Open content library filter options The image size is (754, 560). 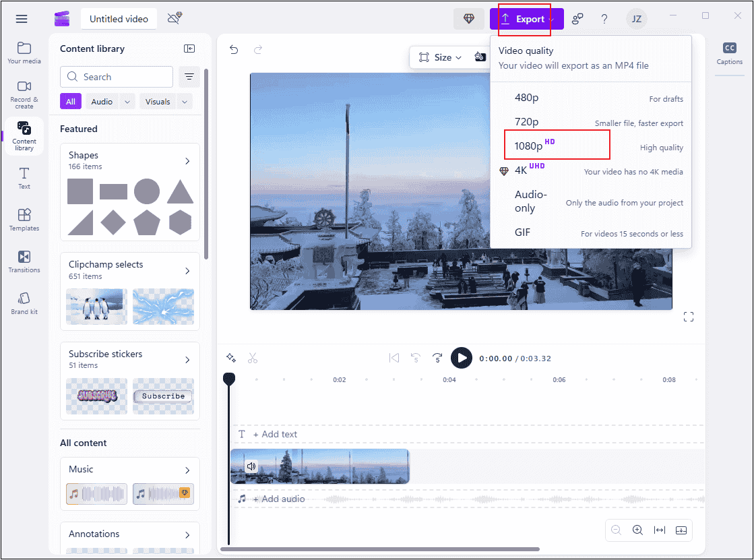coord(189,77)
